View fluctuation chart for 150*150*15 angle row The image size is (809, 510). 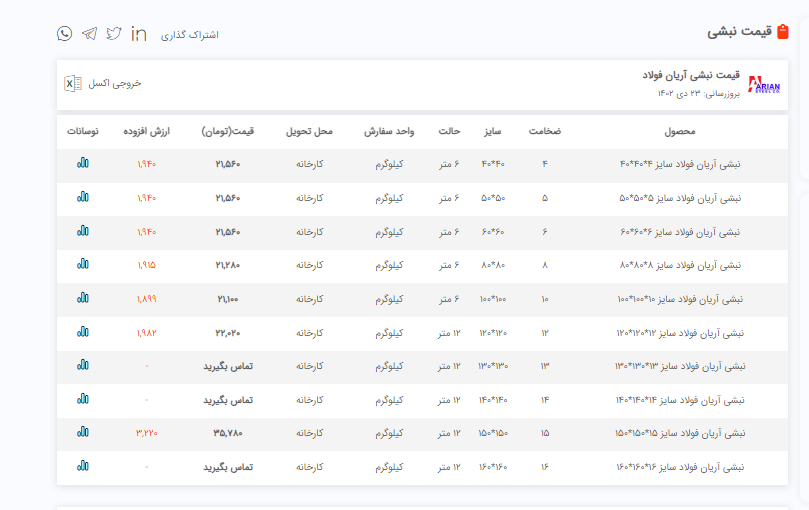[x=82, y=433]
